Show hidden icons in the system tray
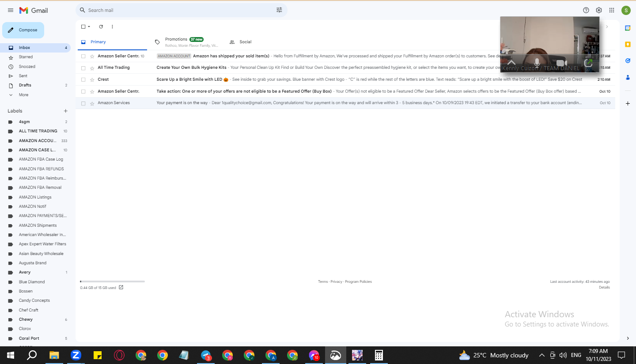Image resolution: width=636 pixels, height=364 pixels. [541, 355]
